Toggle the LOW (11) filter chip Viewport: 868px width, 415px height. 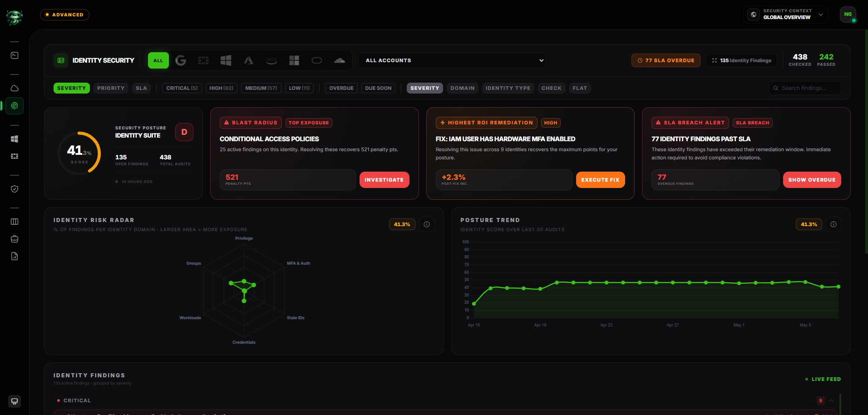tap(299, 88)
